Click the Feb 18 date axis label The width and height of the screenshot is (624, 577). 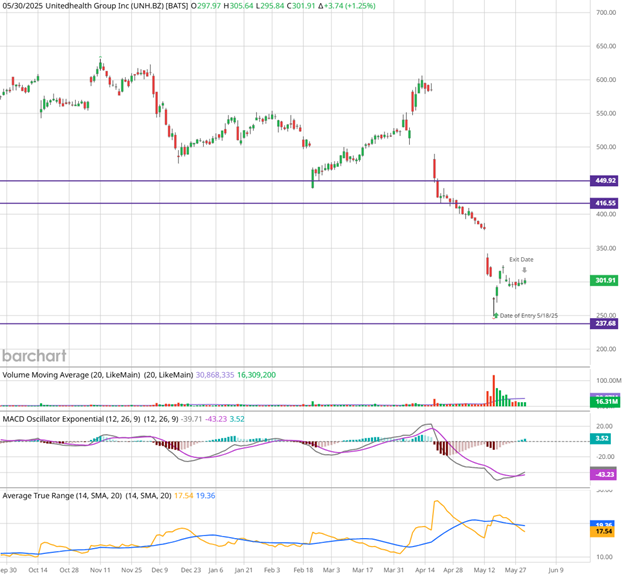[x=303, y=570]
